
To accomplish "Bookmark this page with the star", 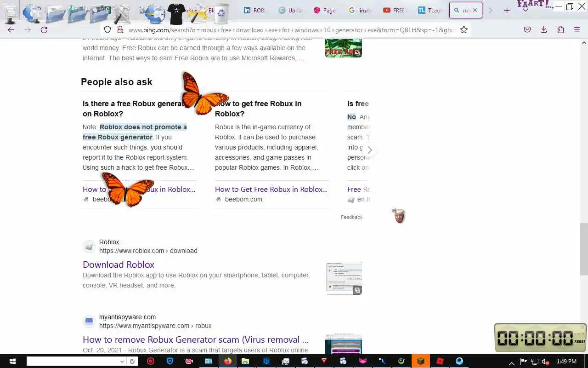I will (464, 29).
